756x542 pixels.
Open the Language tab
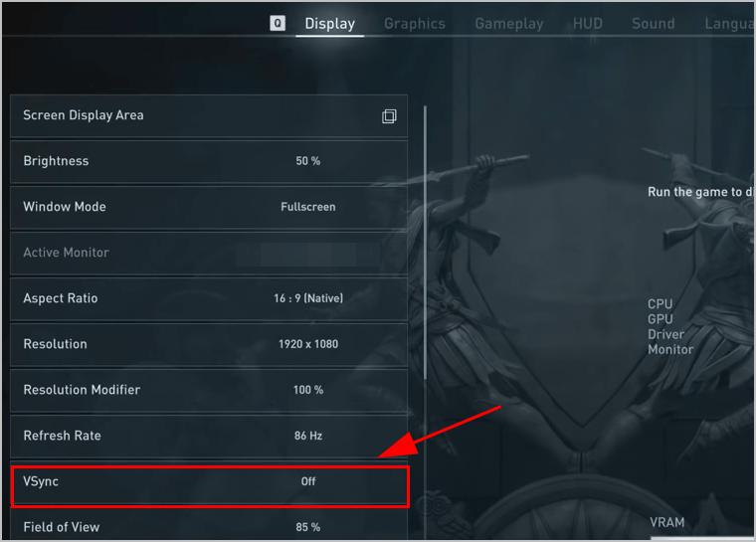(x=729, y=24)
